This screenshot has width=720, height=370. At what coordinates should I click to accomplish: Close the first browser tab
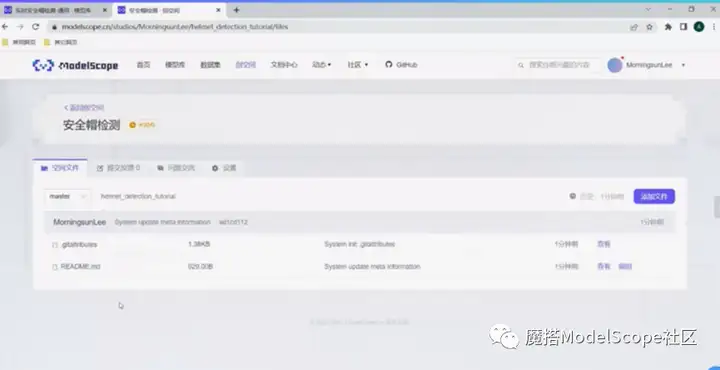pos(104,10)
